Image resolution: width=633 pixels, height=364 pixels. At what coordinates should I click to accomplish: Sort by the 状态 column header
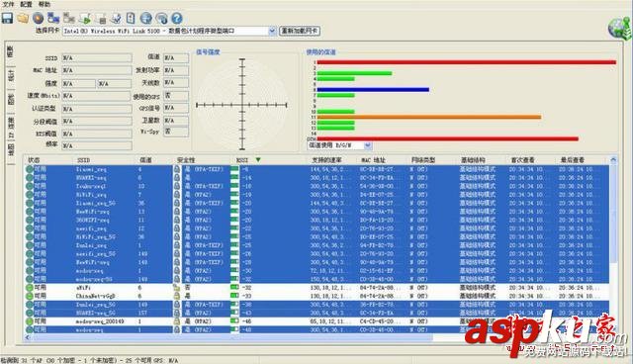(x=34, y=160)
